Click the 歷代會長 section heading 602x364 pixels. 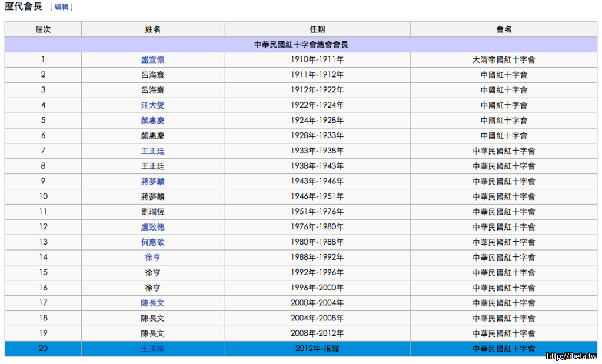(24, 7)
